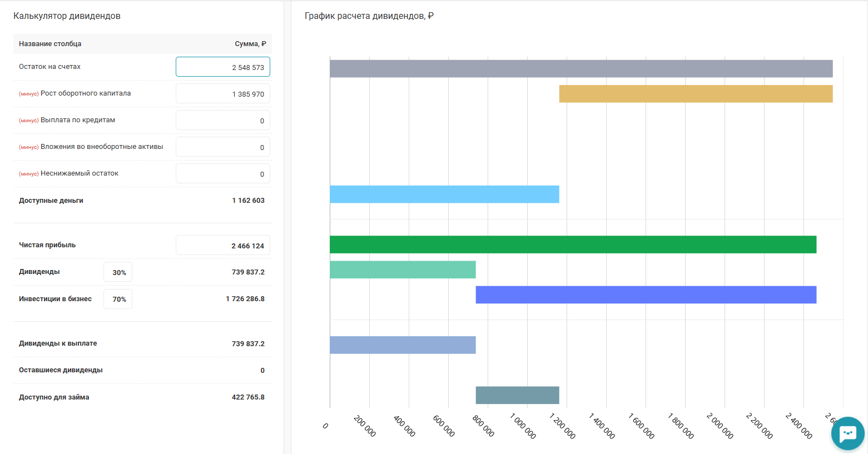Select the 'Вложения во внеоборотные активы' field
The height and width of the screenshot is (454, 868).
click(223, 147)
